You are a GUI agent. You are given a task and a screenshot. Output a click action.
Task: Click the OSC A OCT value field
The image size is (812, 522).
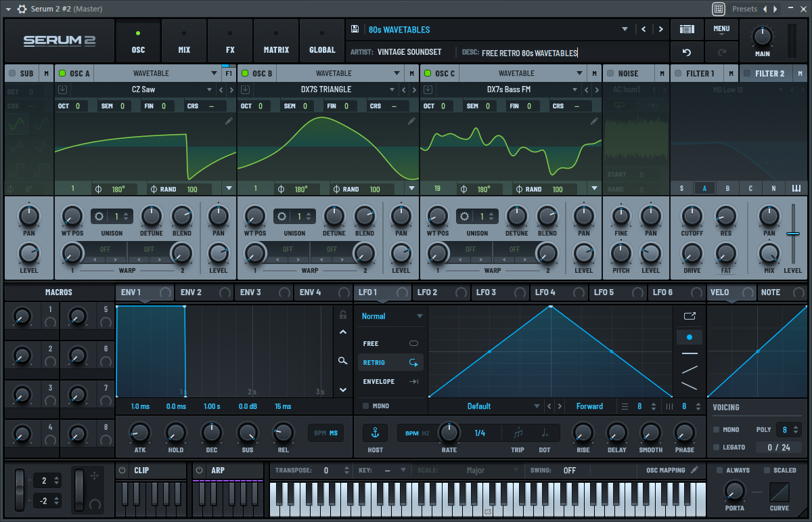(x=78, y=106)
